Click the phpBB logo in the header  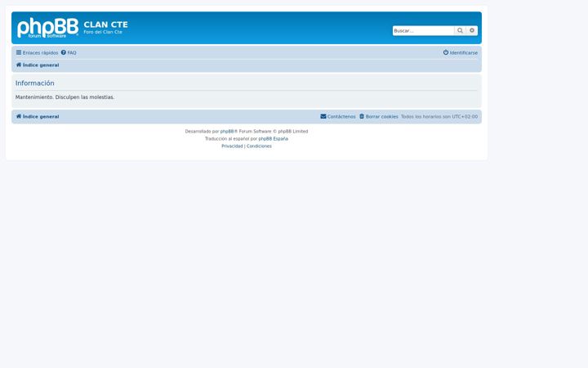[48, 28]
